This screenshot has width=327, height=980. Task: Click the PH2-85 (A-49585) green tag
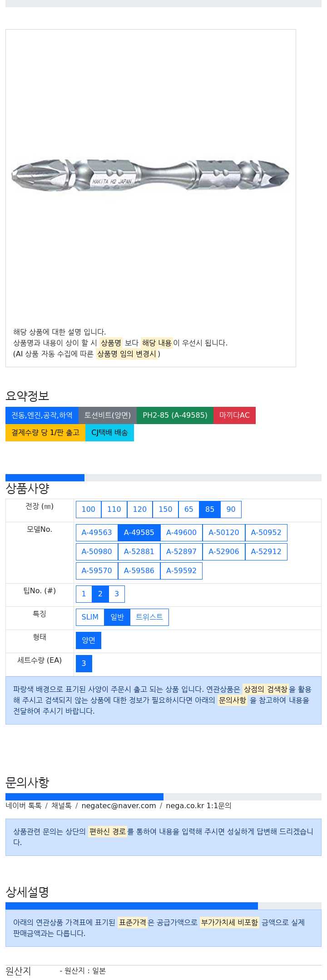[x=175, y=415]
